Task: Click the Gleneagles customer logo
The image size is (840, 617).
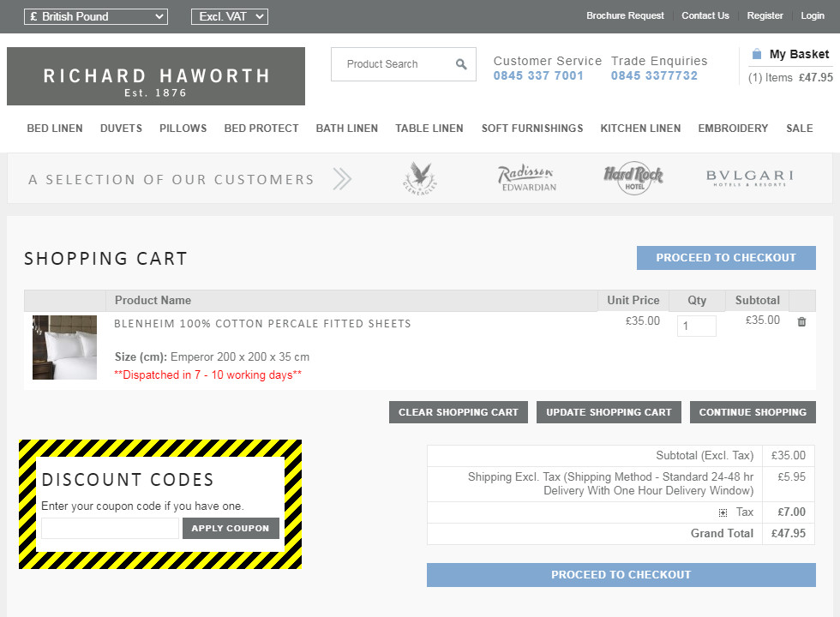Action: pos(420,178)
